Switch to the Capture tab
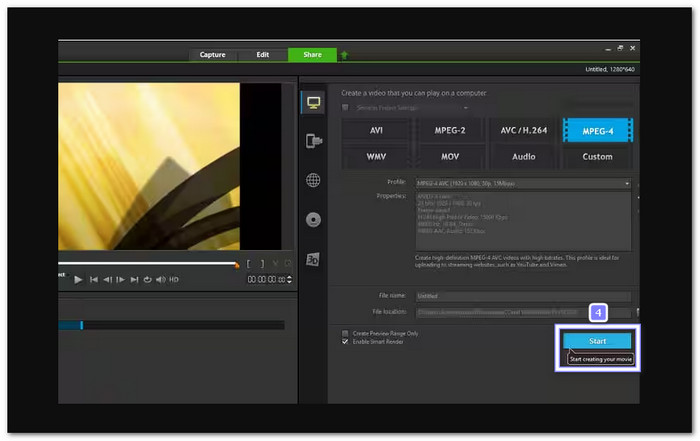This screenshot has width=700, height=441. pos(212,55)
